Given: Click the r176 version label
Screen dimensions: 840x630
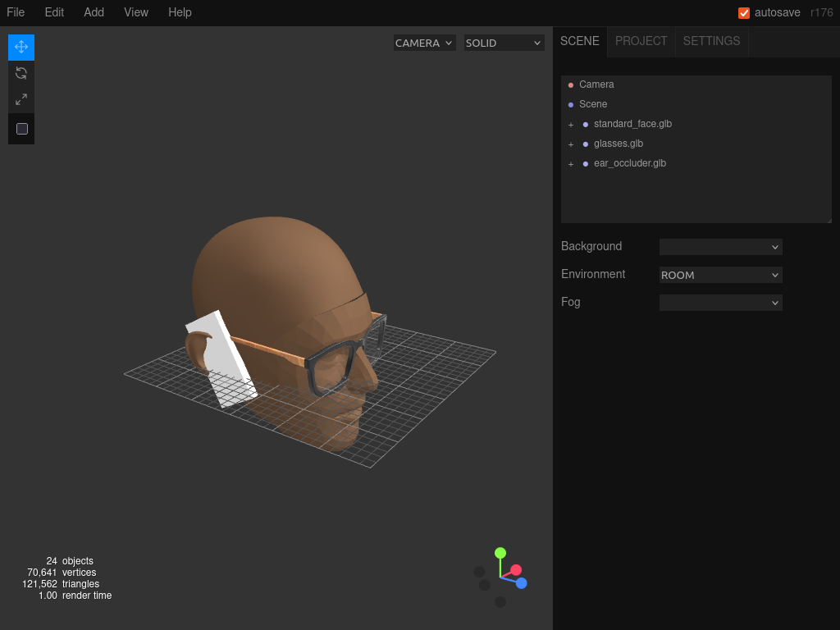Looking at the screenshot, I should (x=821, y=12).
